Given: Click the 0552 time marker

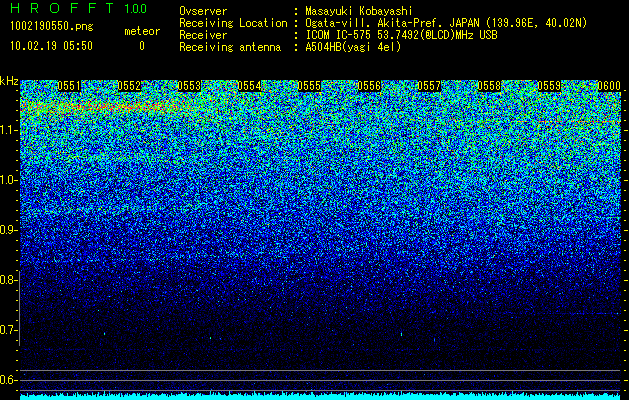Looking at the screenshot, I should coord(129,86).
